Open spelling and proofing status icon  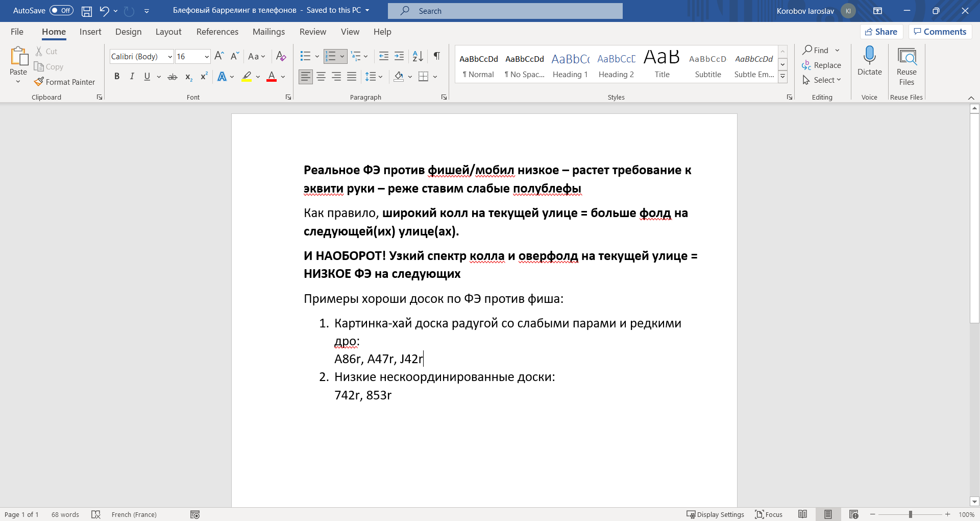coord(95,514)
